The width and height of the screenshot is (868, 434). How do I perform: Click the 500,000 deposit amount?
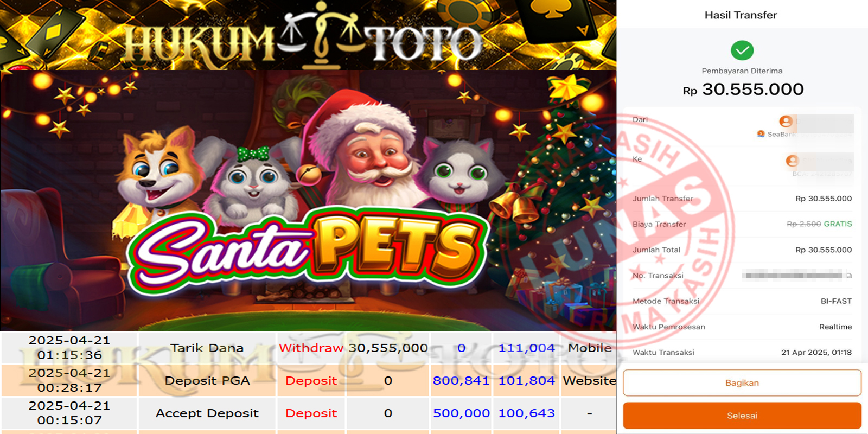tap(461, 413)
